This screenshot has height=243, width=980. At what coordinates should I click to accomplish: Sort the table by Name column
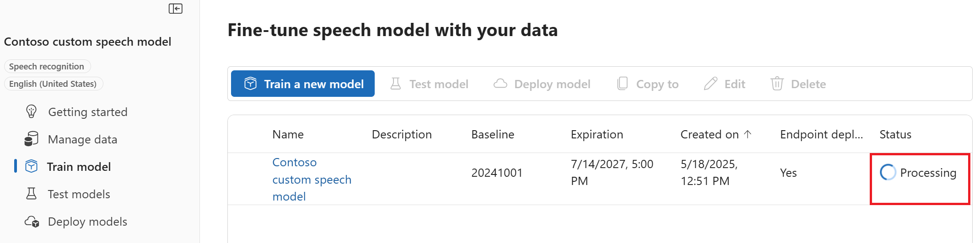click(288, 134)
